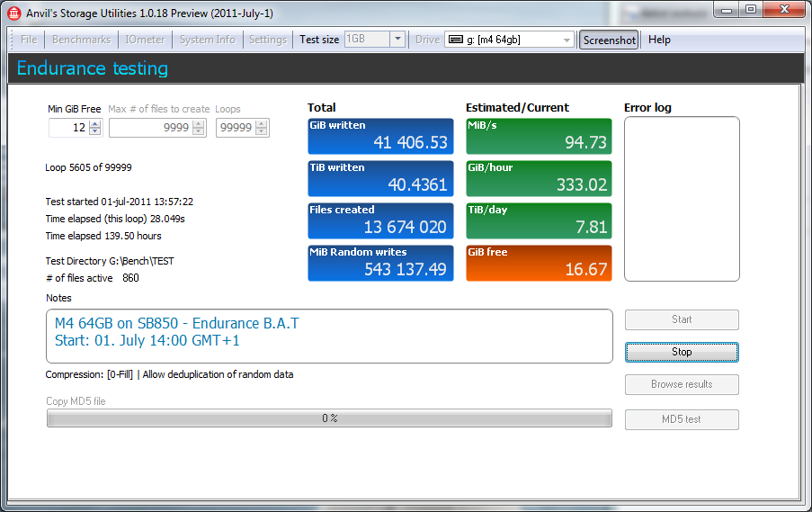
Task: Click the GiB/hour tile showing 333.02
Action: (540, 179)
